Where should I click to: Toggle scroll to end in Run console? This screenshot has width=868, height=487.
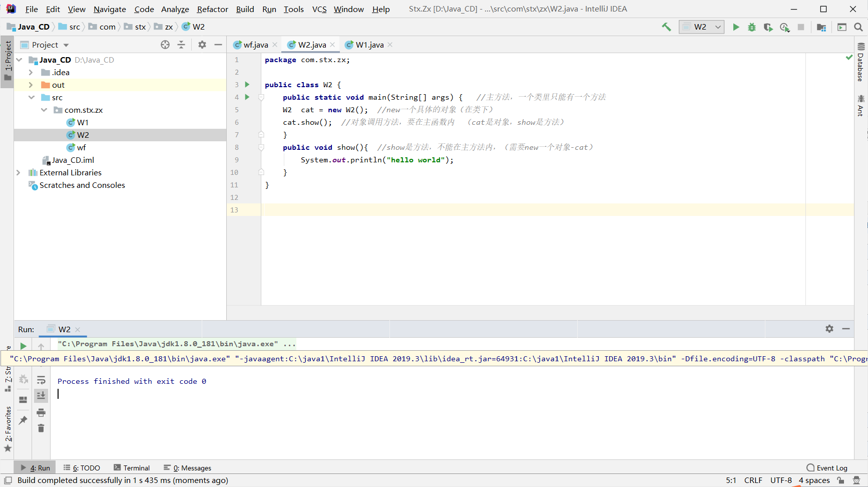[41, 395]
